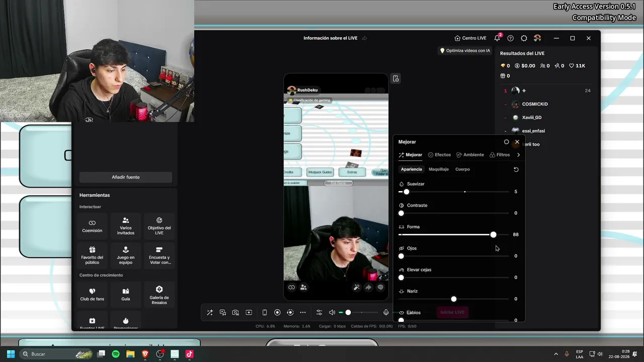Adjust the Forma slider handle

[493, 235]
